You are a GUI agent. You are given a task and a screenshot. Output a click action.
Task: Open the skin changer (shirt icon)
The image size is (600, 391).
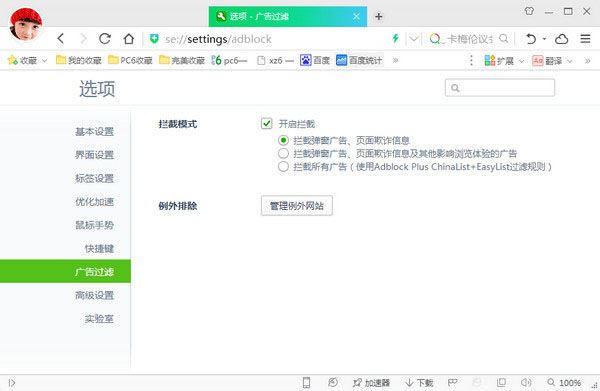(x=529, y=11)
